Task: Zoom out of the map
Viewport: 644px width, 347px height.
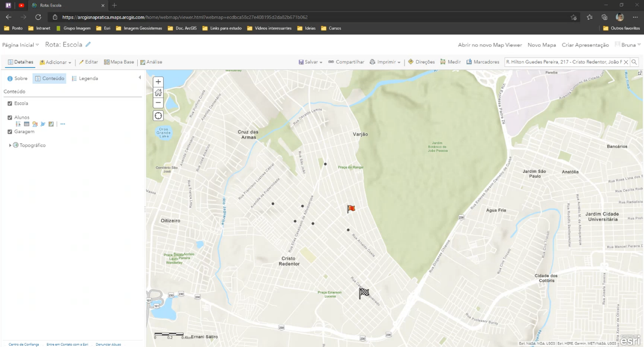Action: [x=158, y=103]
